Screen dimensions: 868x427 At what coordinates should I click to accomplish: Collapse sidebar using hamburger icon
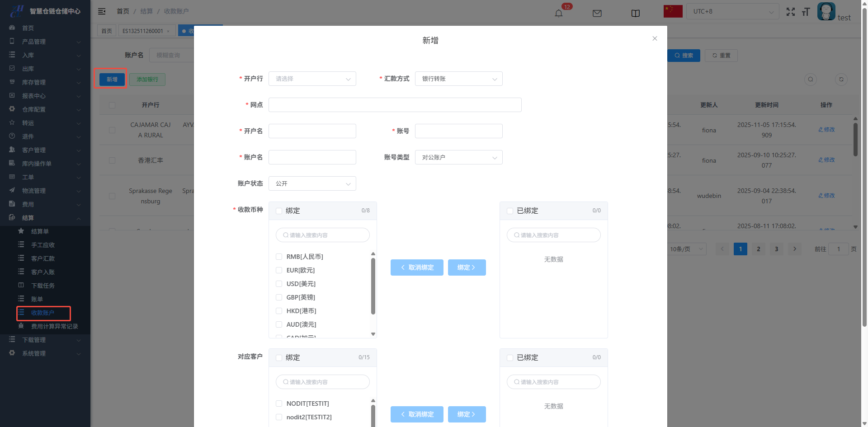click(102, 11)
